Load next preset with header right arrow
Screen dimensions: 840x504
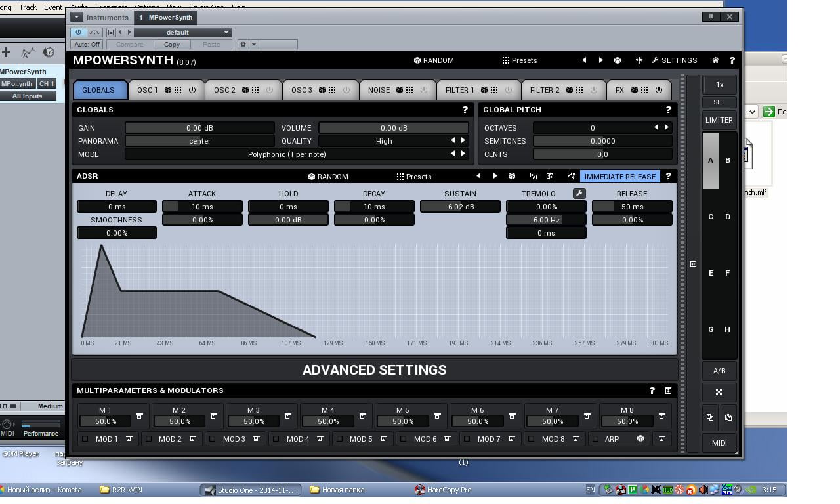600,60
